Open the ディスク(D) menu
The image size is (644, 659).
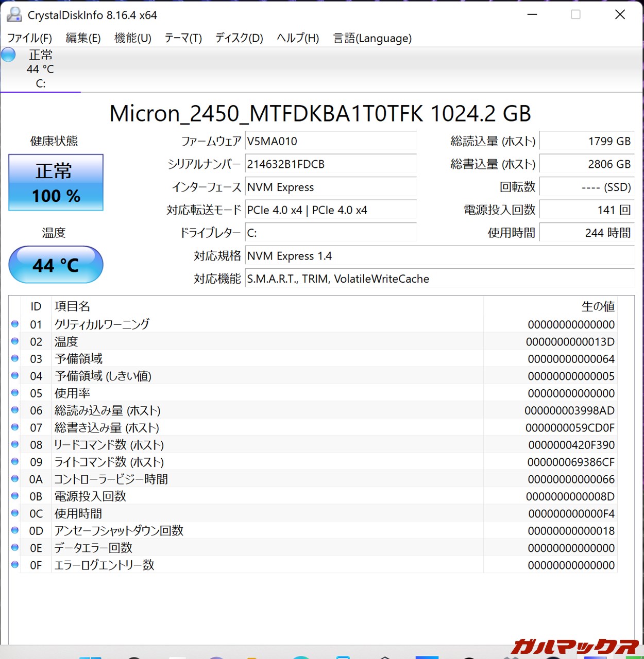239,38
